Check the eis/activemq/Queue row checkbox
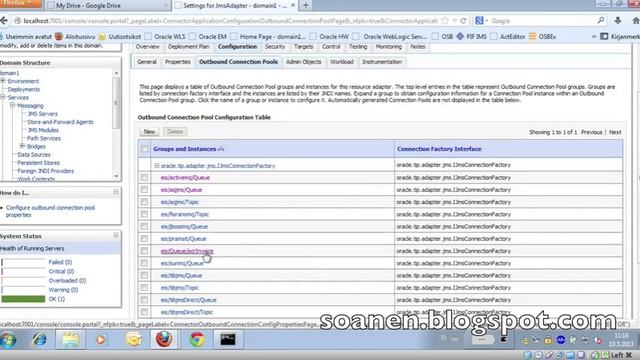640x360 pixels. point(144,178)
